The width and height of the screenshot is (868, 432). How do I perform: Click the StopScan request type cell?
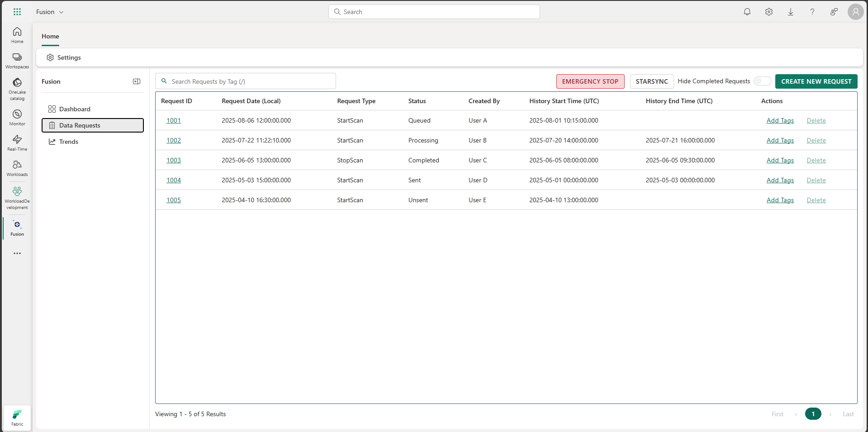pos(350,160)
